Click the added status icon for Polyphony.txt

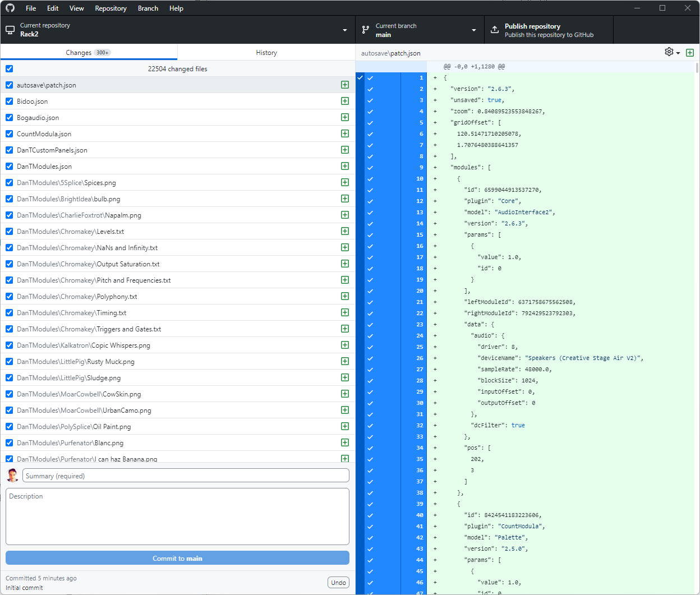[x=345, y=296]
